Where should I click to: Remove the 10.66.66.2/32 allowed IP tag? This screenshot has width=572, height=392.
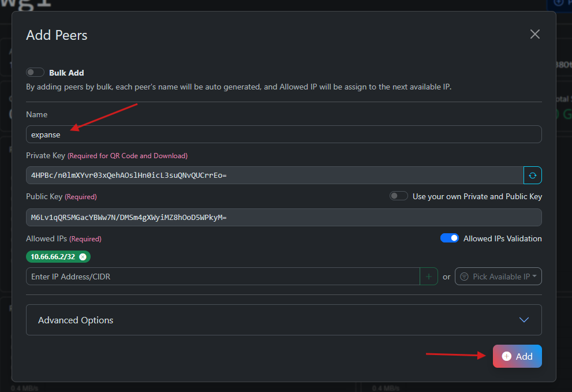tap(83, 257)
